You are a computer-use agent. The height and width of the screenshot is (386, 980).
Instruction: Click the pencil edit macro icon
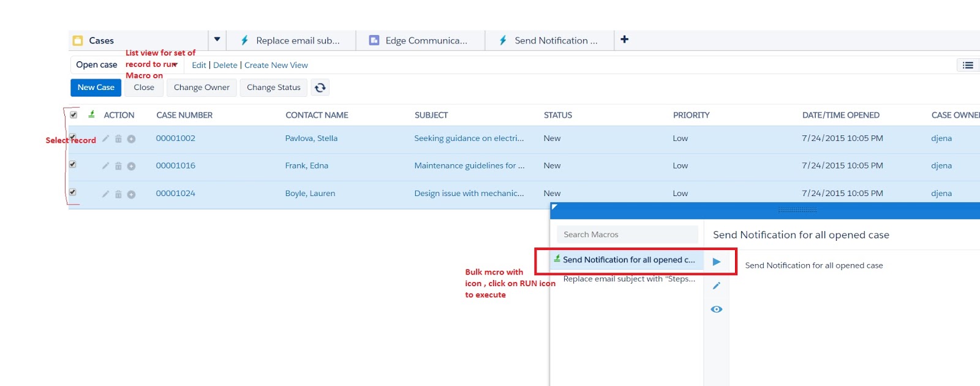click(717, 286)
